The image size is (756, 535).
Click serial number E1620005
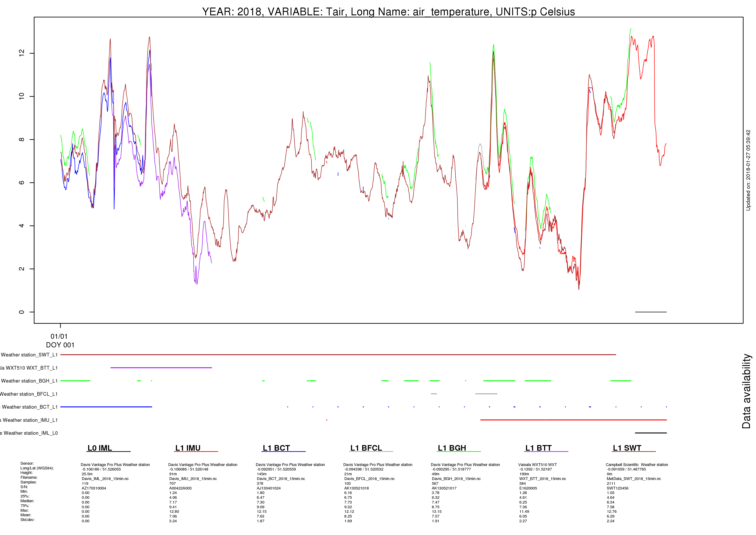[528, 488]
